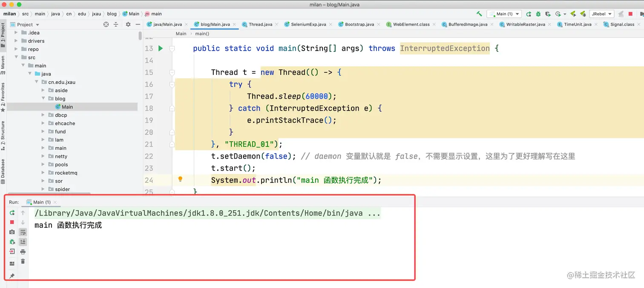644x288 pixels.
Task: Fold the main method on line 13
Action: [x=172, y=48]
